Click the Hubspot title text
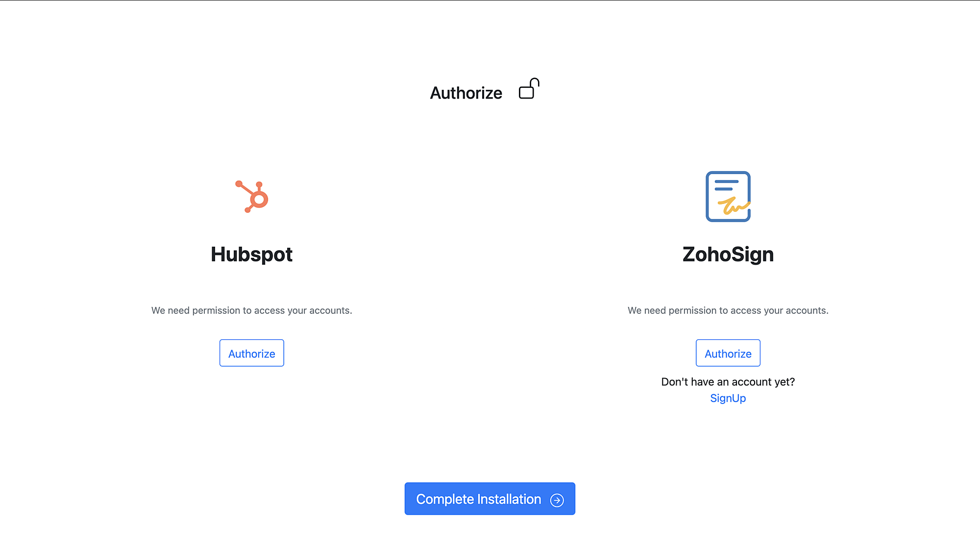 252,254
